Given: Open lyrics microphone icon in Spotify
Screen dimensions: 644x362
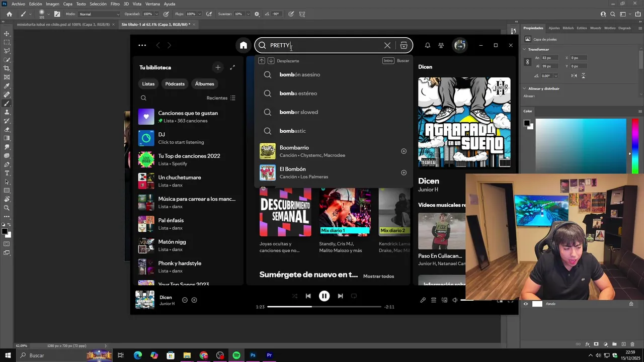Looking at the screenshot, I should [423, 300].
